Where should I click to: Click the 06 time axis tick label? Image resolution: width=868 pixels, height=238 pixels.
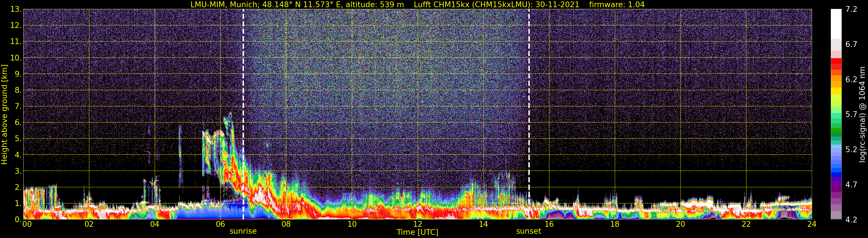(x=220, y=224)
